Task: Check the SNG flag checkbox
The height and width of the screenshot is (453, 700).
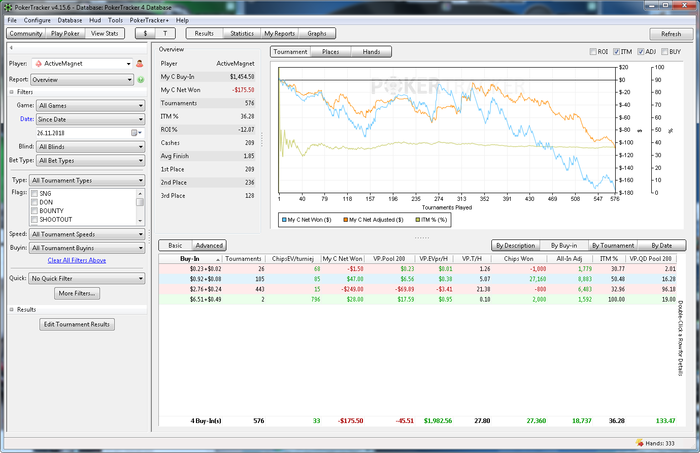Action: [34, 194]
